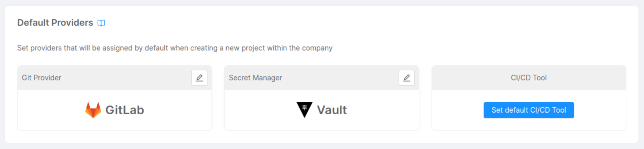Click the CI/CD Tool card header
644x149 pixels.
[x=528, y=78]
